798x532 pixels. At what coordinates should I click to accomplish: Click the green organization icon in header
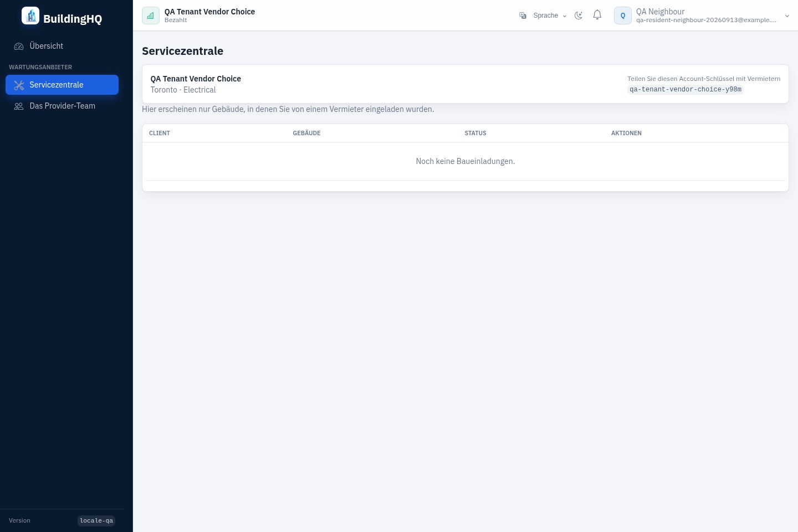tap(151, 16)
